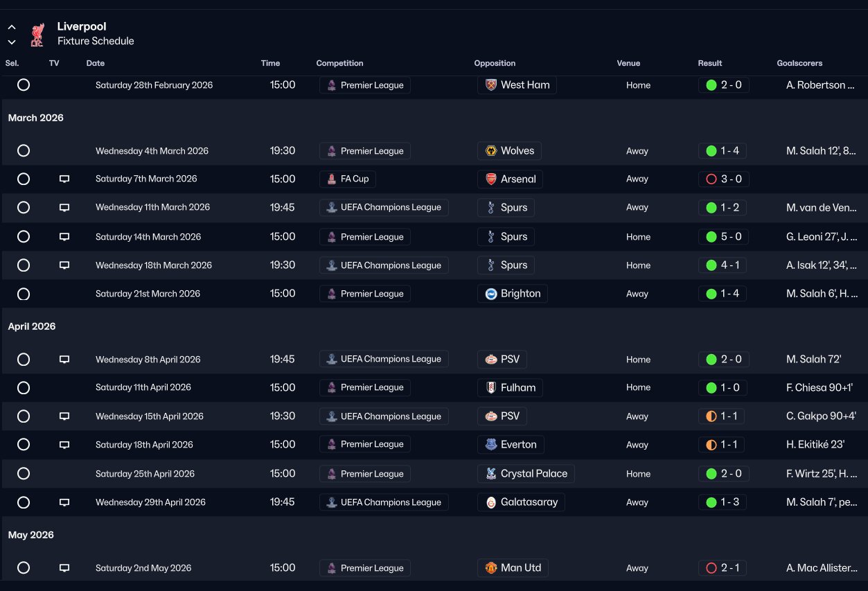Open the 2 - 1 result against Man Utd
The image size is (868, 591).
click(723, 568)
